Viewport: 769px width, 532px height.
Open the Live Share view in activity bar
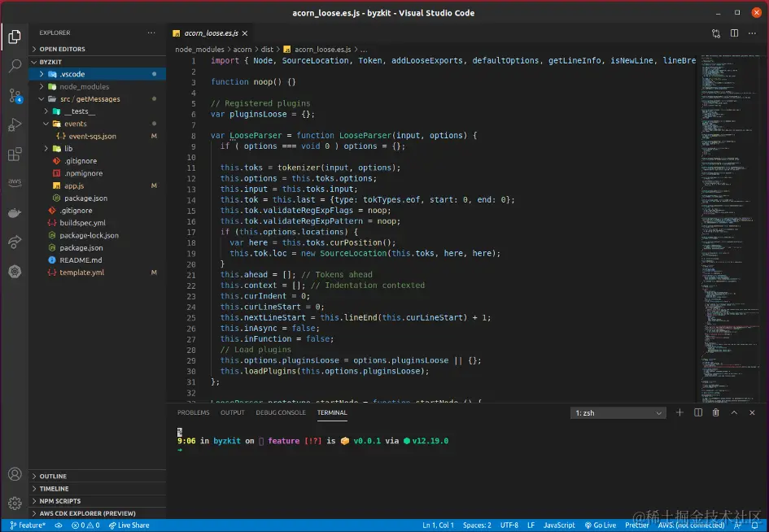(15, 242)
